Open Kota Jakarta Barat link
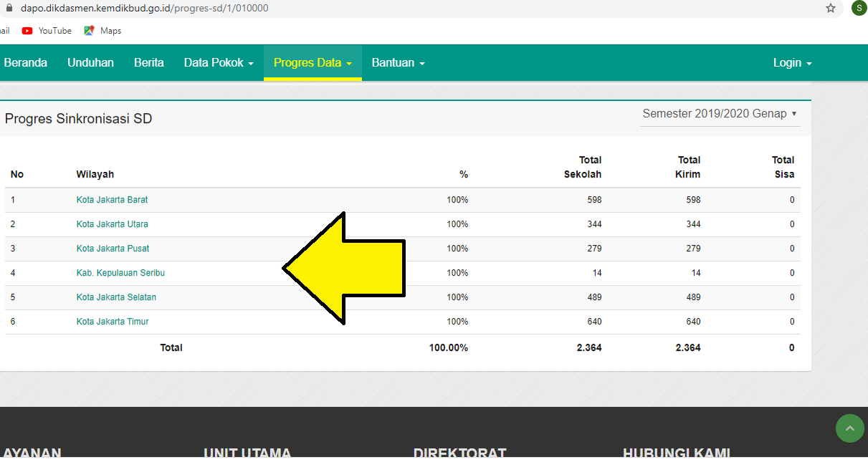Viewport: 868px width, 462px height. point(113,200)
